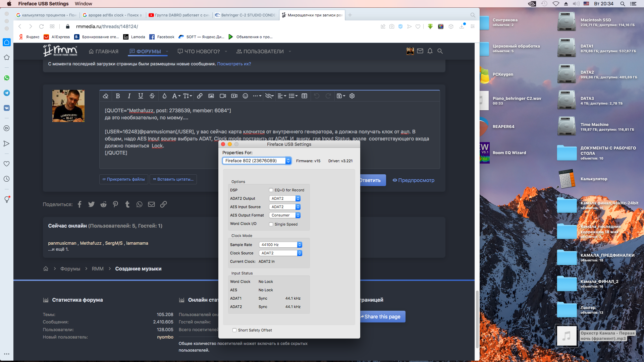Open the forum inbox envelope icon
644x362 pixels.
(420, 51)
